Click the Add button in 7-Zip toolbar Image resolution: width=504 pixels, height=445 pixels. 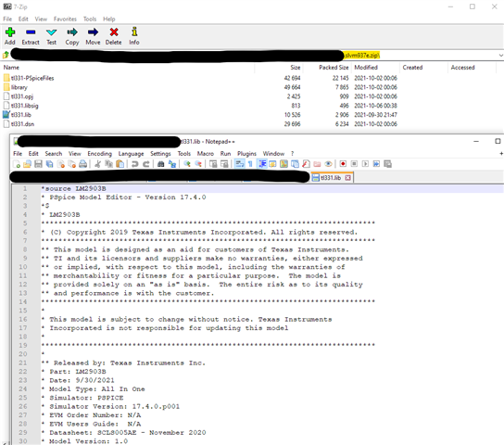(10, 36)
